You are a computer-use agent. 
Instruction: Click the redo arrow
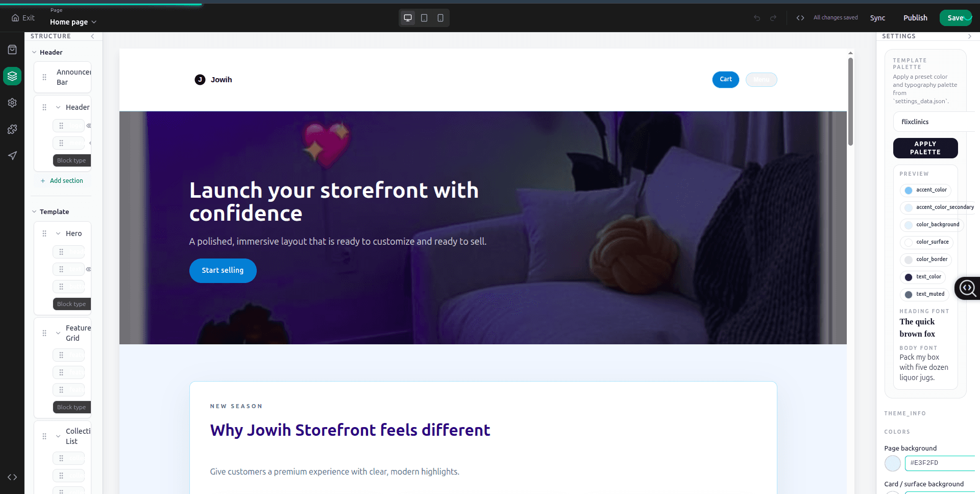coord(773,18)
